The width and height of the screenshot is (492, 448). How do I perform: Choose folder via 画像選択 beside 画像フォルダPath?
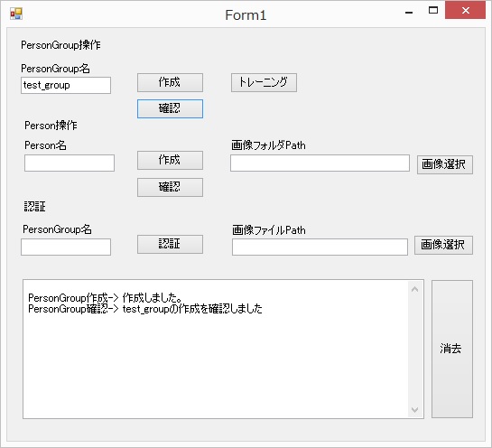click(445, 164)
